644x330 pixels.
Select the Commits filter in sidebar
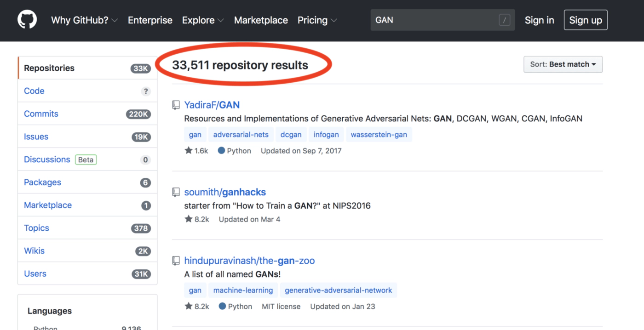[41, 114]
